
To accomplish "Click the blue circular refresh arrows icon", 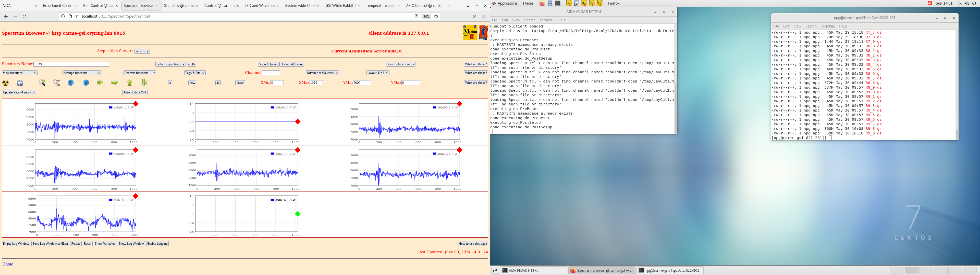I will coord(20,83).
